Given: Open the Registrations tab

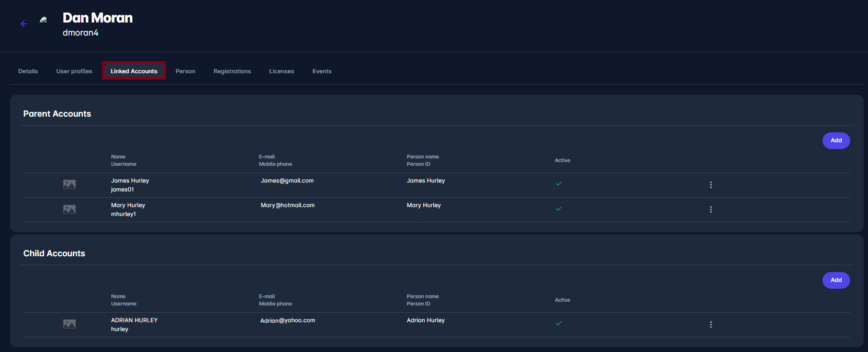Looking at the screenshot, I should (x=232, y=71).
